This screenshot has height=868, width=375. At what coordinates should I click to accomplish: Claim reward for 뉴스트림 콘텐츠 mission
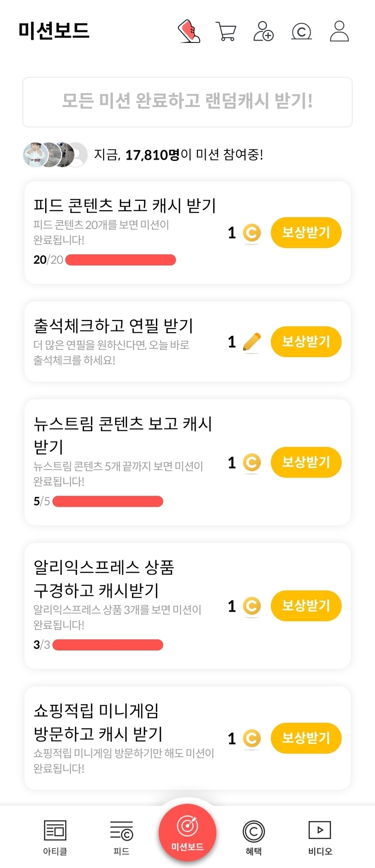306,462
